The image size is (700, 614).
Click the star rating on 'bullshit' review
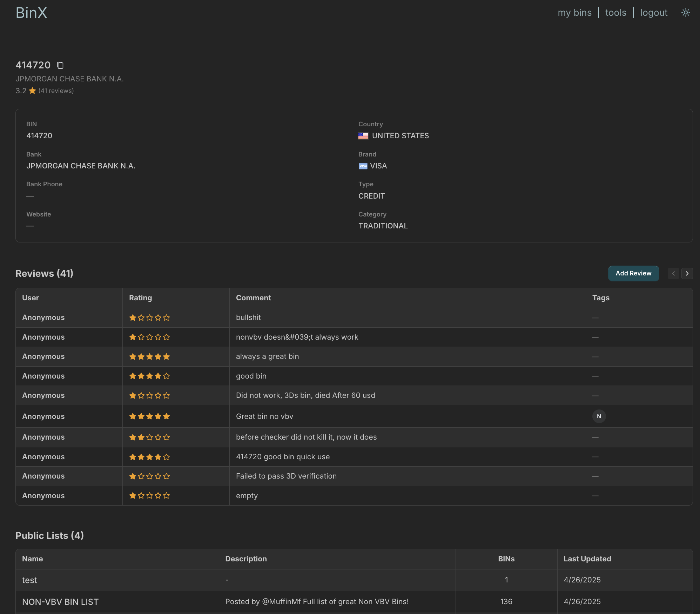pos(149,318)
